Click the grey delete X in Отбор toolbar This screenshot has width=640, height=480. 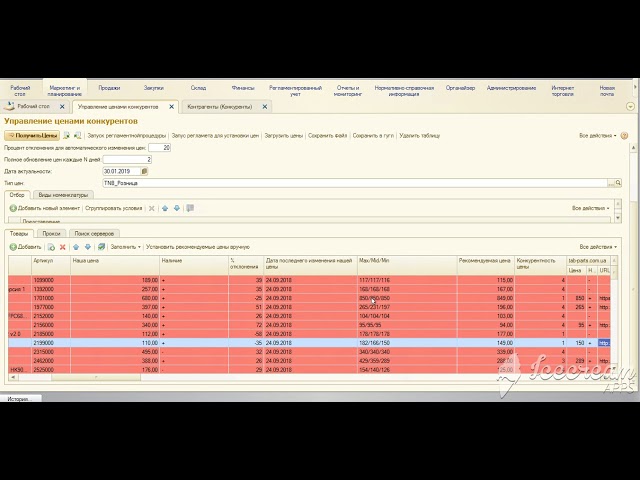coord(151,208)
